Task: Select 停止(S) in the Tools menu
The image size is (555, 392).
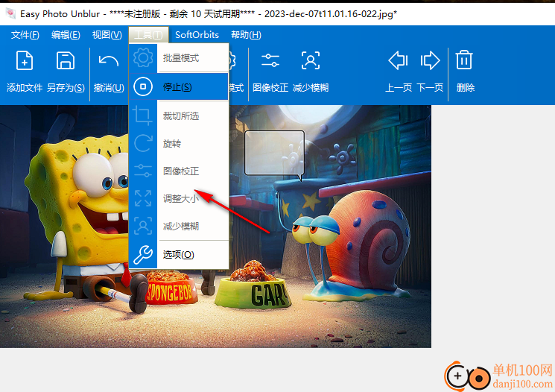Action: (179, 86)
